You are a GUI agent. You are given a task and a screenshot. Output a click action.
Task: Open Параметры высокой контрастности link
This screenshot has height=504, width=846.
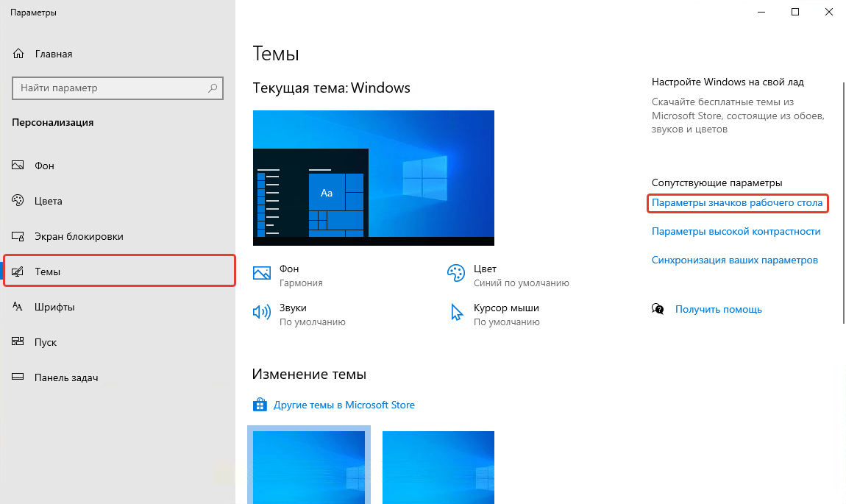tap(736, 232)
